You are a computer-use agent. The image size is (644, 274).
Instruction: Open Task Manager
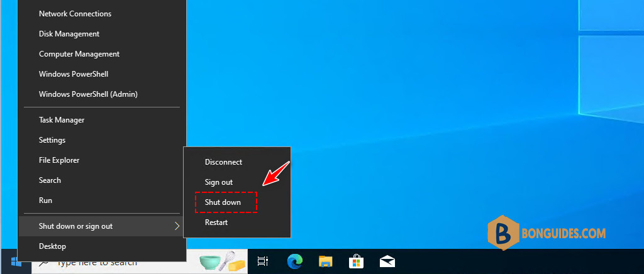click(x=102, y=120)
